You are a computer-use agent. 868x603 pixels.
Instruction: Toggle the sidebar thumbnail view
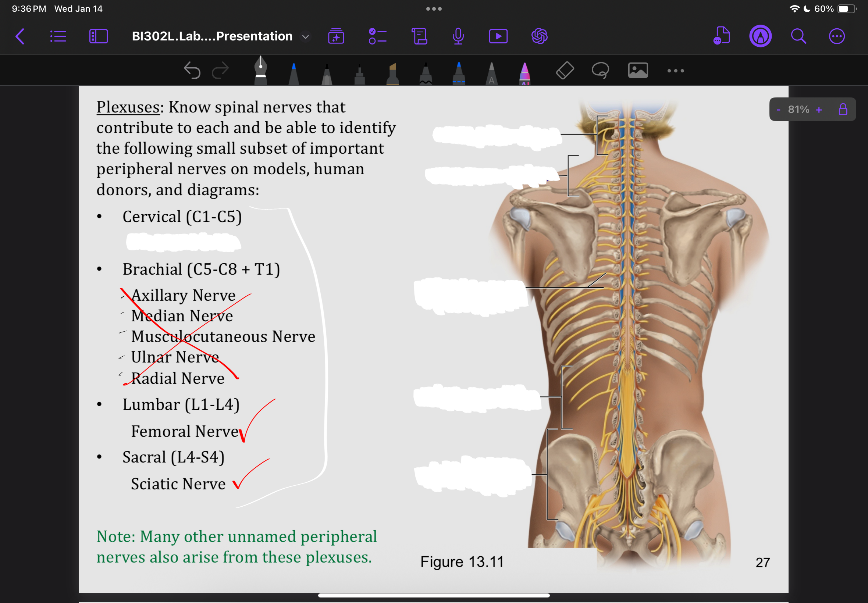pos(98,36)
